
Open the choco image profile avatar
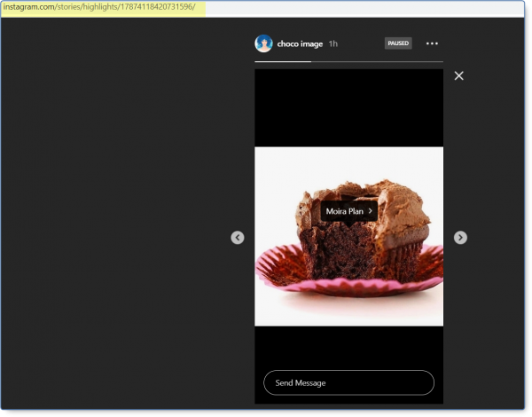pos(263,43)
